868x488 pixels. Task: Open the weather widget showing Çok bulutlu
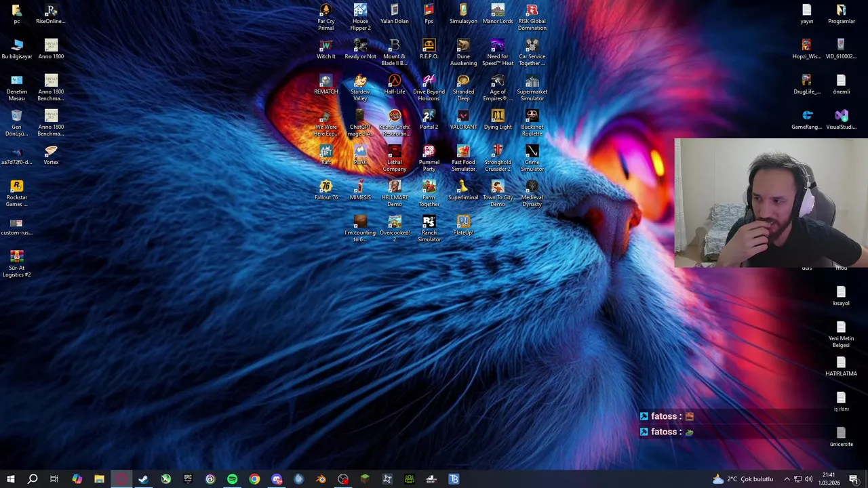coord(743,479)
